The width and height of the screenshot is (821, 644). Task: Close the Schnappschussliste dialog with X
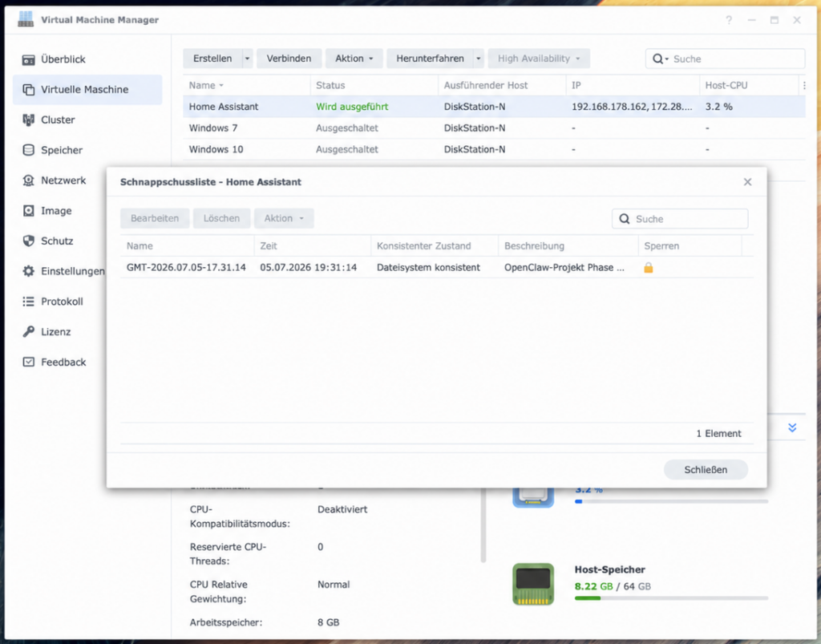(747, 182)
